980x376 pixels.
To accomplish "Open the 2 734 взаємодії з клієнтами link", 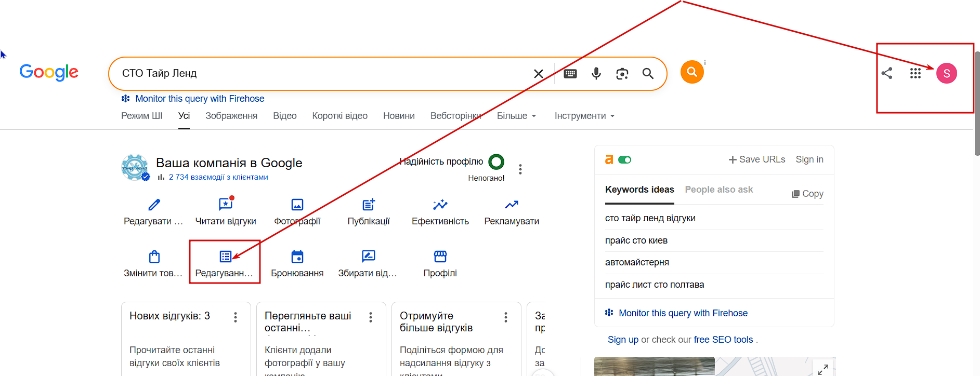I will click(x=218, y=177).
